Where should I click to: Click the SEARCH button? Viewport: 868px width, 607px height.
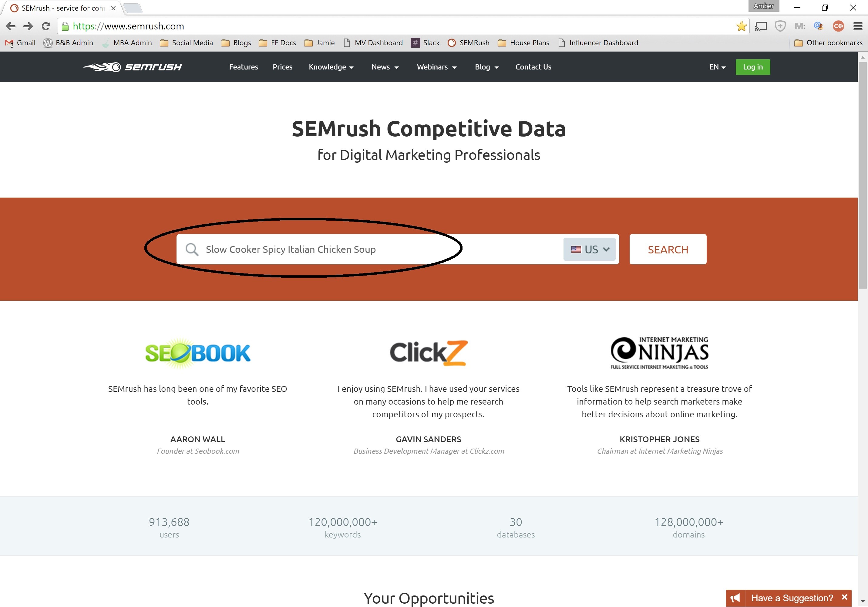[x=668, y=249]
